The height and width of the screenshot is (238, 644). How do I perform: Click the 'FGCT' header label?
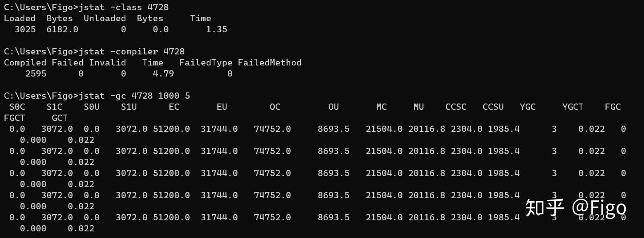(x=15, y=118)
